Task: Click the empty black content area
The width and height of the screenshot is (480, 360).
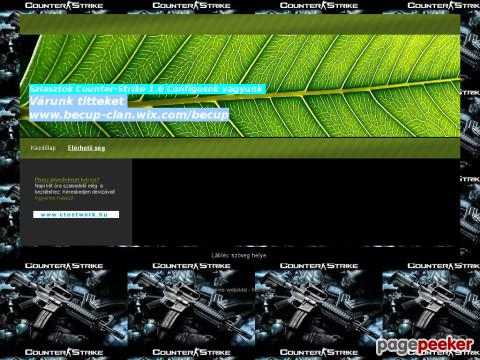Action: coord(296,202)
